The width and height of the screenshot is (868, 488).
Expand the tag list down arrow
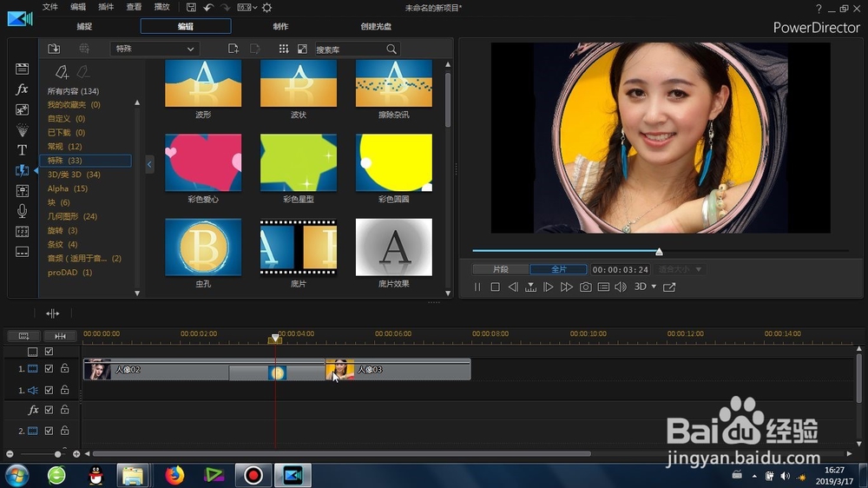click(137, 293)
